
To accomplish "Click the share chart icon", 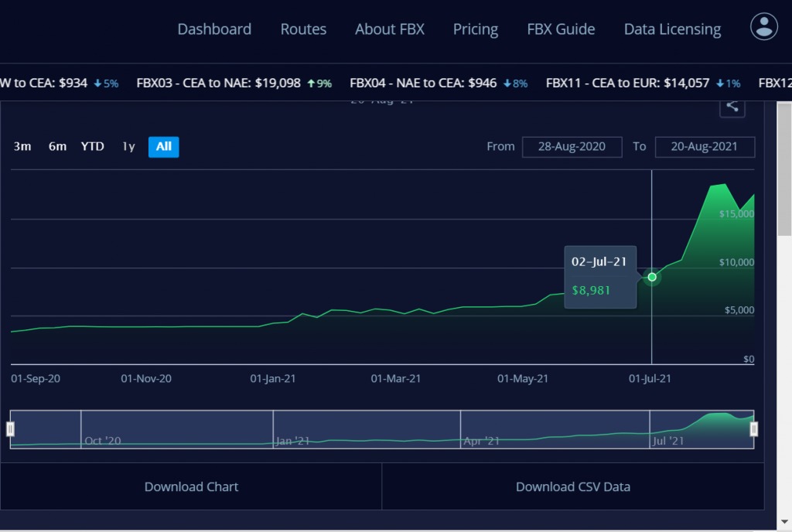I will click(x=732, y=107).
